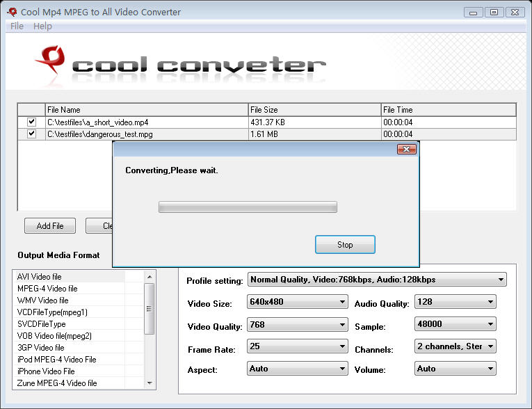This screenshot has width=532, height=409.
Task: Open the Video Size dropdown
Action: click(297, 302)
